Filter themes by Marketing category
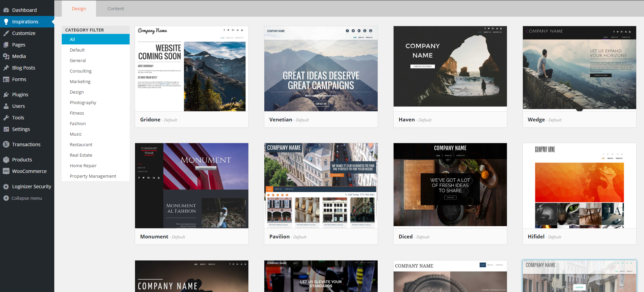This screenshot has height=292, width=644. (x=96, y=81)
